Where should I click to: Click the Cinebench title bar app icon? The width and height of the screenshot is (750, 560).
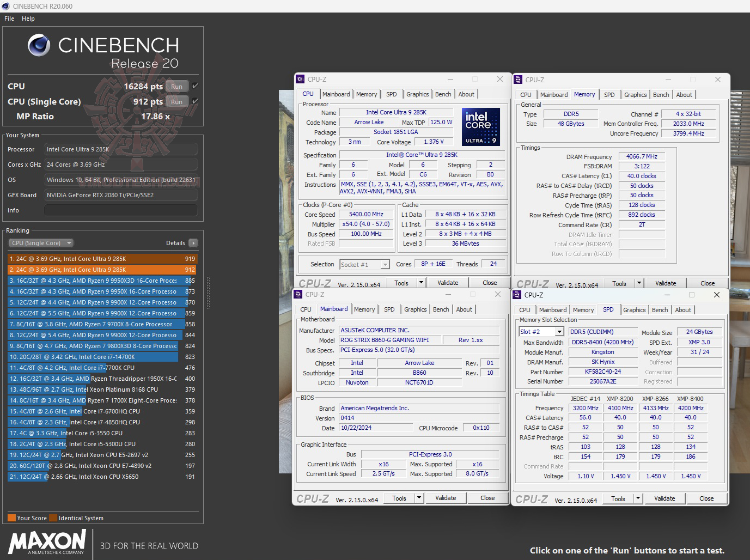tap(6, 6)
